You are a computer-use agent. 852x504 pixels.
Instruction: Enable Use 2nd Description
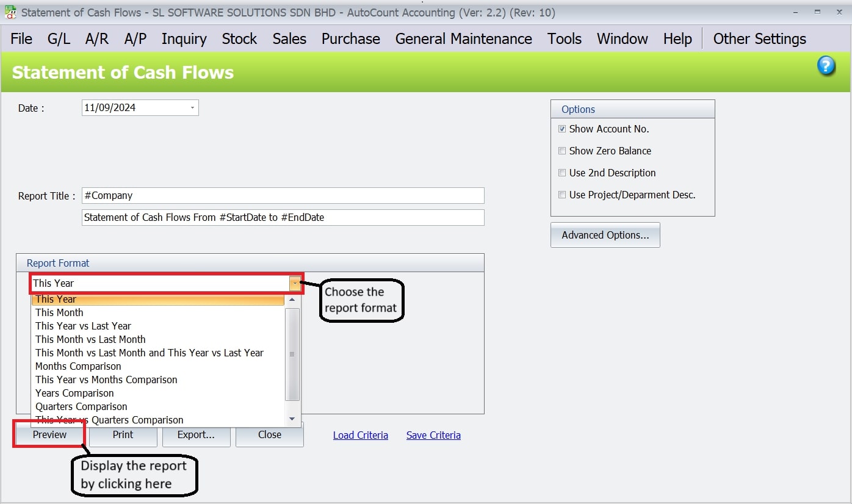point(562,173)
